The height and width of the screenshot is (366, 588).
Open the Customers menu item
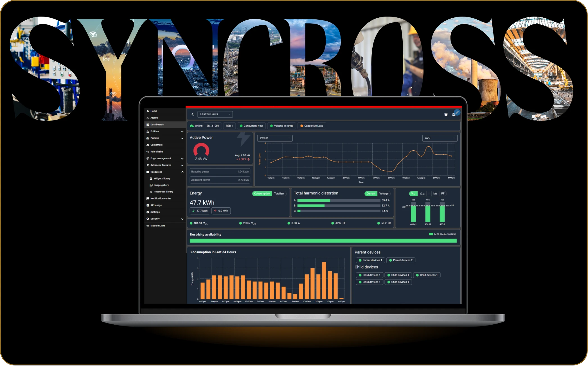(x=165, y=145)
